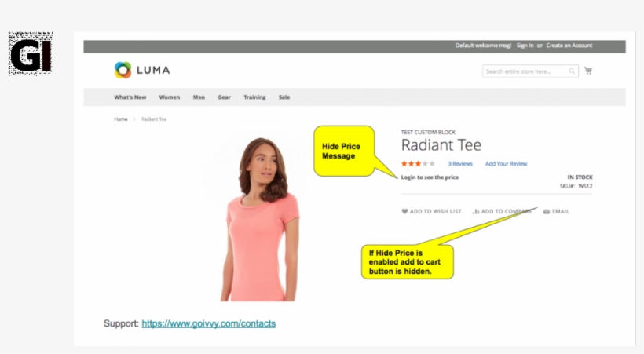Open the Training menu
Screen dimensions: 644x354
pos(254,97)
